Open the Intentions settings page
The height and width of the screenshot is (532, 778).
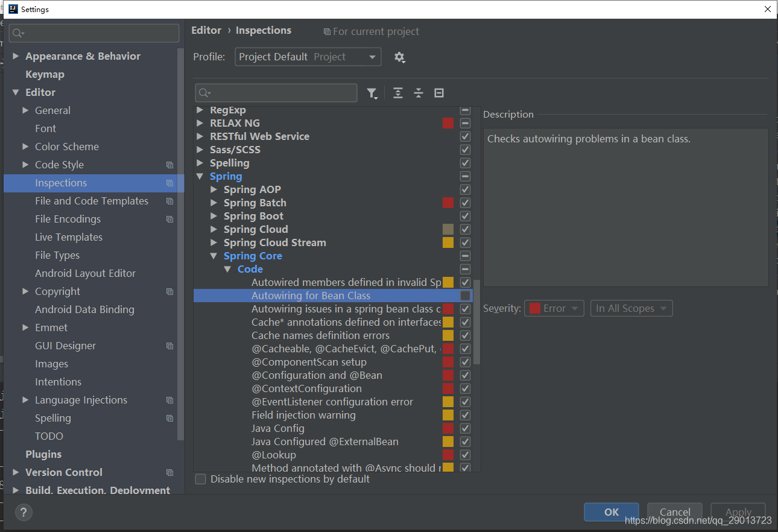tap(58, 382)
